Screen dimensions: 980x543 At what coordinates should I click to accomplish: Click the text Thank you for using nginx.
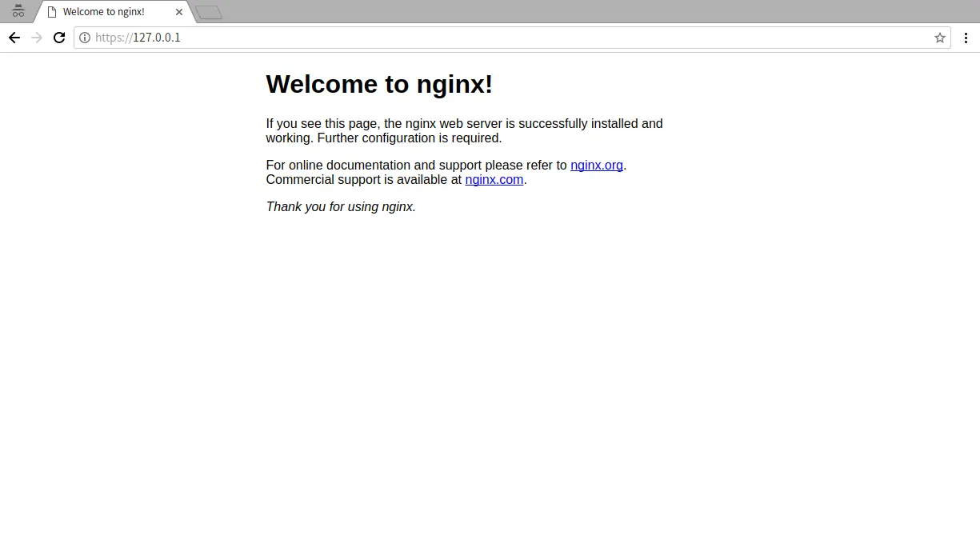pos(341,207)
